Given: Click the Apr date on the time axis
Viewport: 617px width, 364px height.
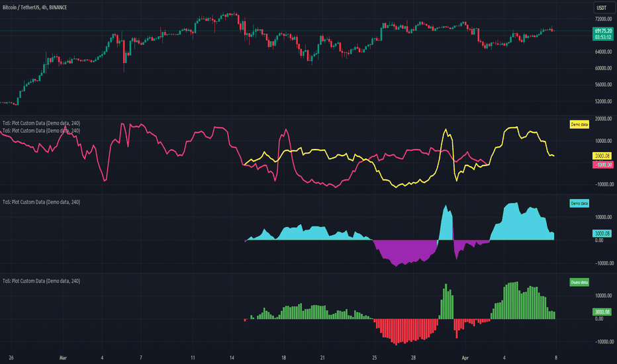Looking at the screenshot, I should tap(465, 357).
